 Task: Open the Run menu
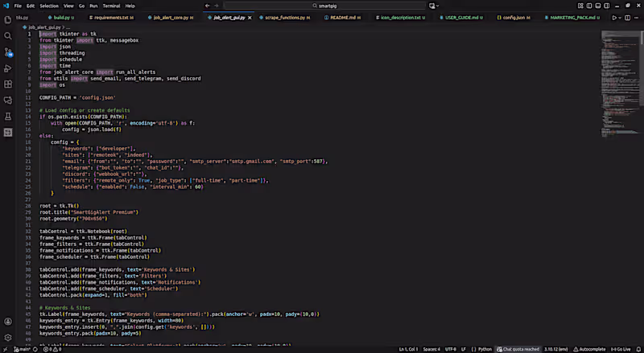[x=93, y=6]
